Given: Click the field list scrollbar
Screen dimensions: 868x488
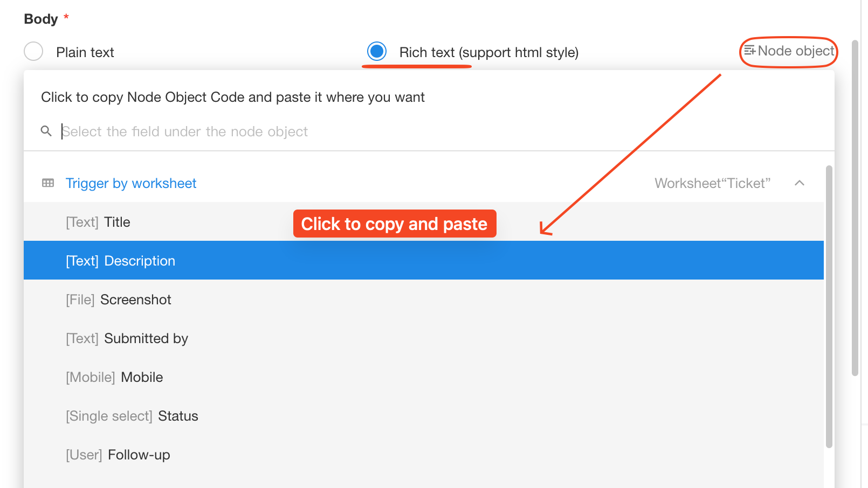Looking at the screenshot, I should (829, 307).
